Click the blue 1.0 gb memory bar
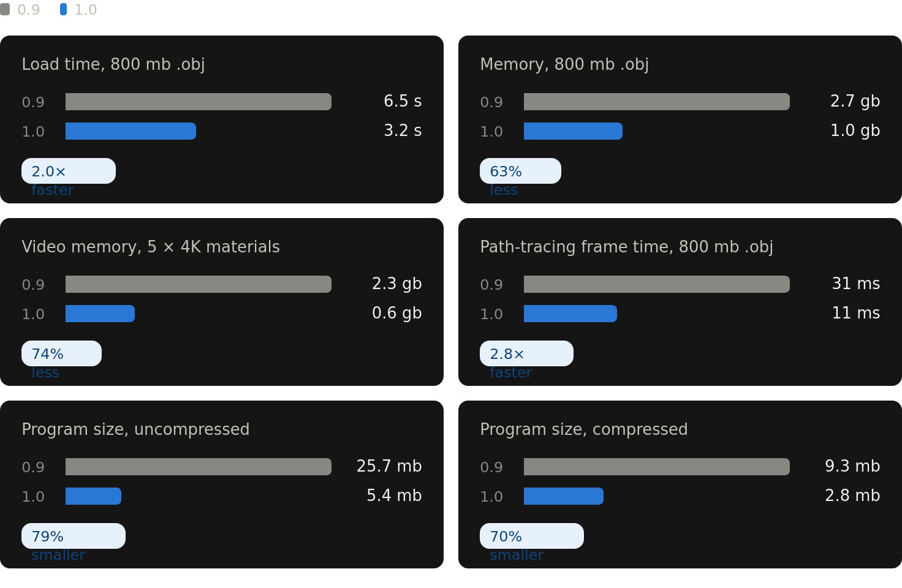 point(573,131)
